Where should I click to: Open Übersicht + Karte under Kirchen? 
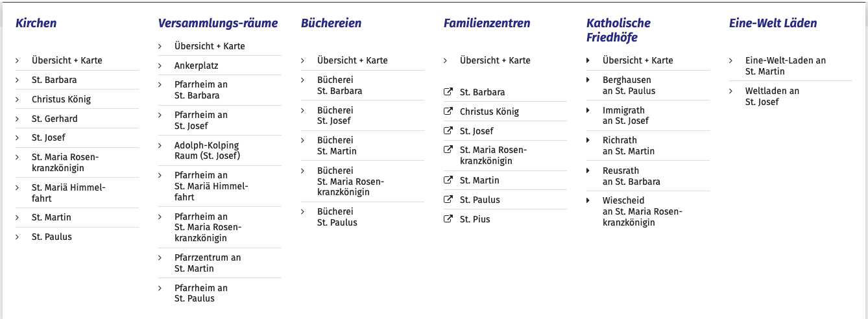pos(67,60)
